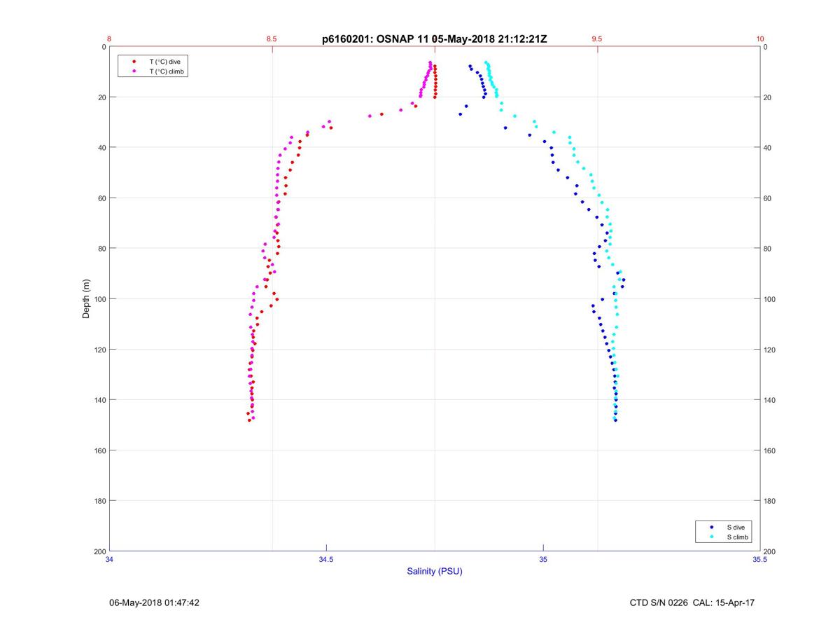Click the "Depth (m)" axis label

point(86,298)
